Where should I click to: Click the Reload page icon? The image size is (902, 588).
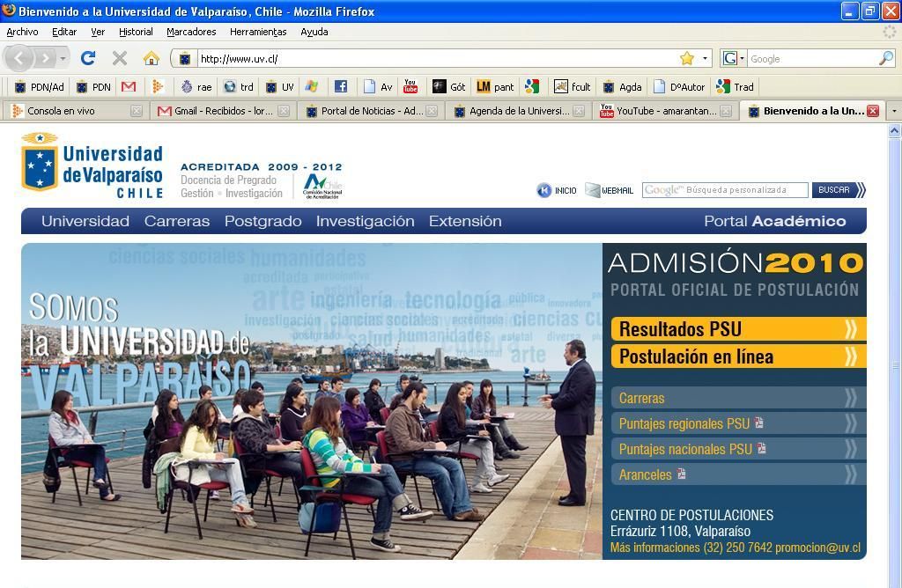tap(87, 58)
